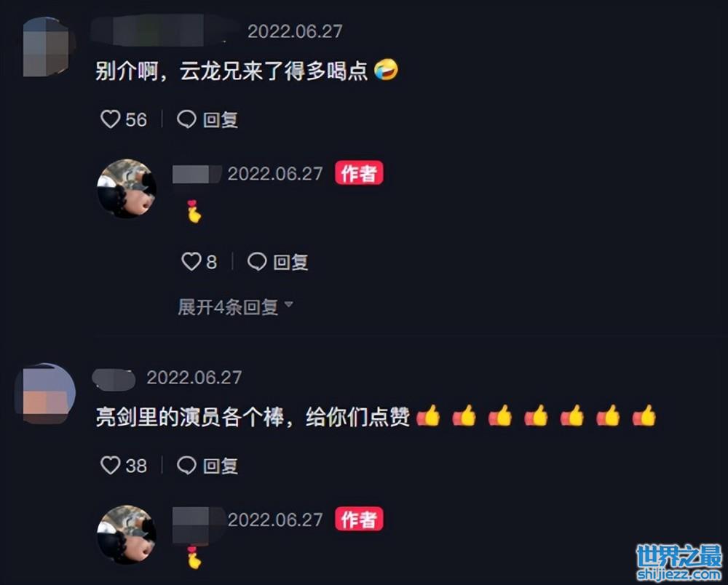Like the comment with 56 likes

coord(111,119)
